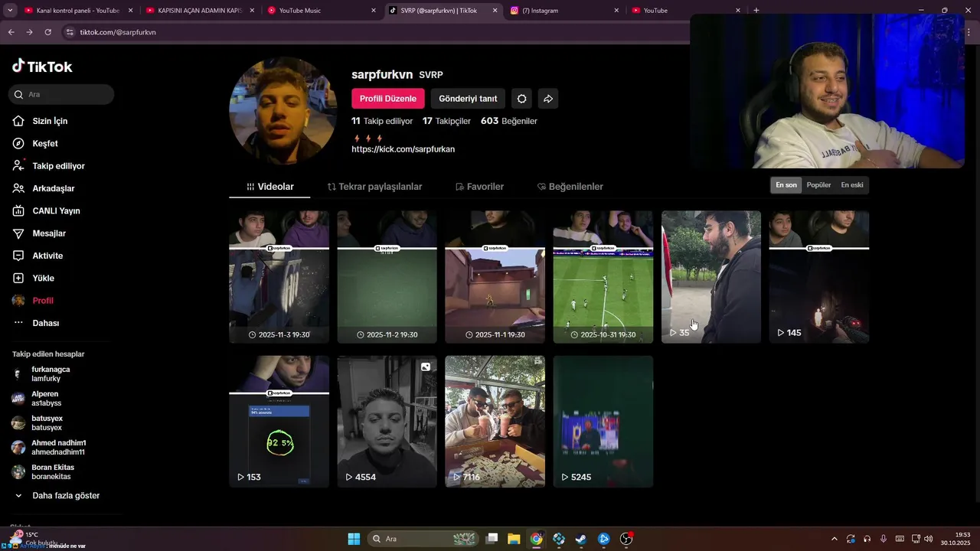Switch to the Videolar tab
The height and width of the screenshot is (551, 980).
click(x=269, y=187)
